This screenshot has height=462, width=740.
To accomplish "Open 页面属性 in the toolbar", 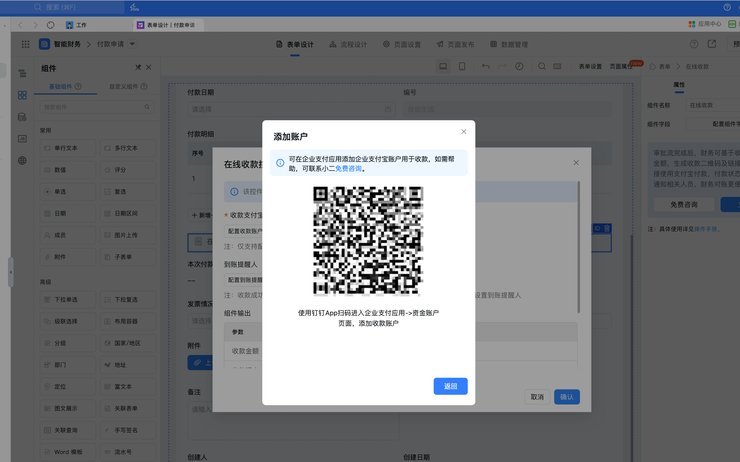I will 621,67.
